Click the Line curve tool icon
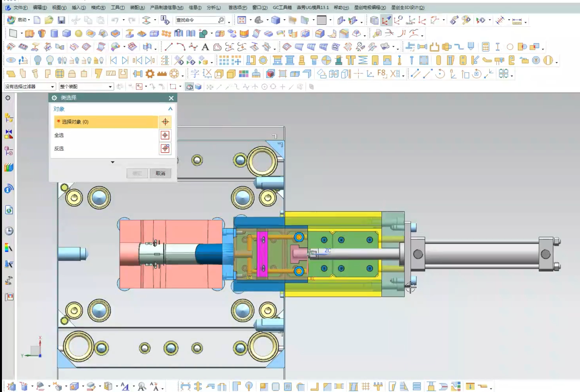Screen dimensions: 580x392 pos(168,47)
